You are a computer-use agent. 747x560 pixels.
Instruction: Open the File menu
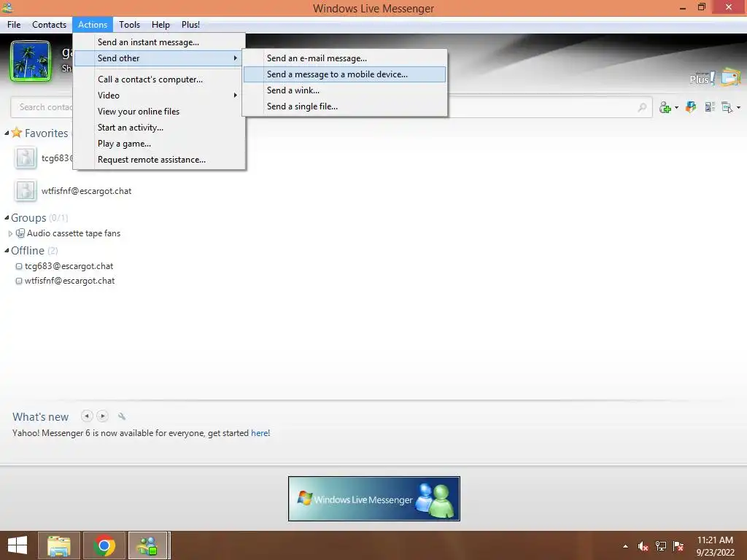[14, 25]
